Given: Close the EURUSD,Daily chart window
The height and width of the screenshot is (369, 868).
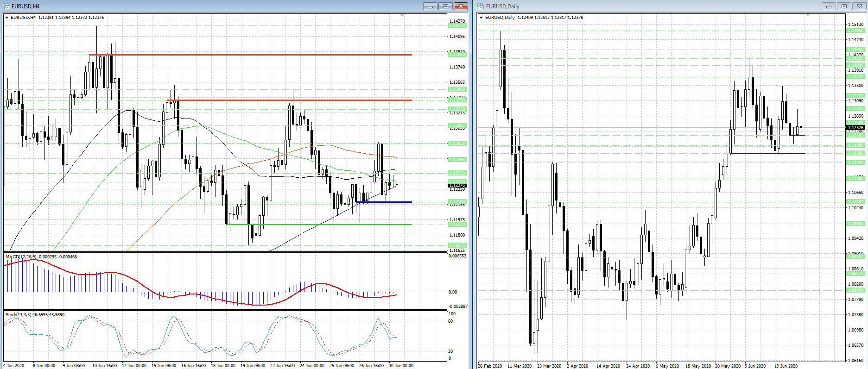Looking at the screenshot, I should (x=859, y=6).
